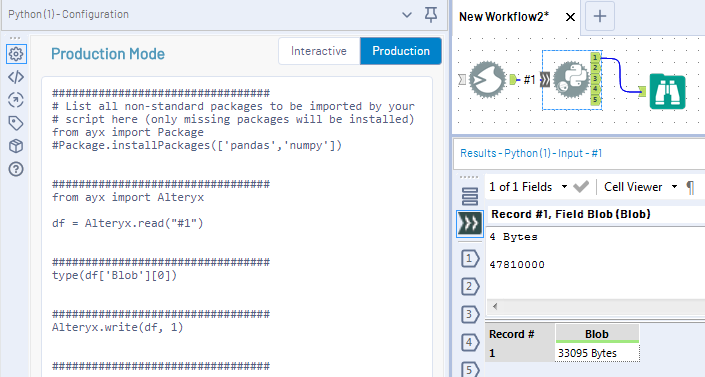Open the cube icon in config sidebar
The height and width of the screenshot is (377, 705).
click(16, 146)
